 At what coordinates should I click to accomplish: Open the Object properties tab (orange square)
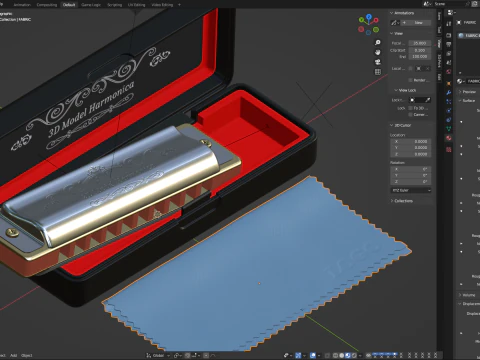(x=449, y=83)
